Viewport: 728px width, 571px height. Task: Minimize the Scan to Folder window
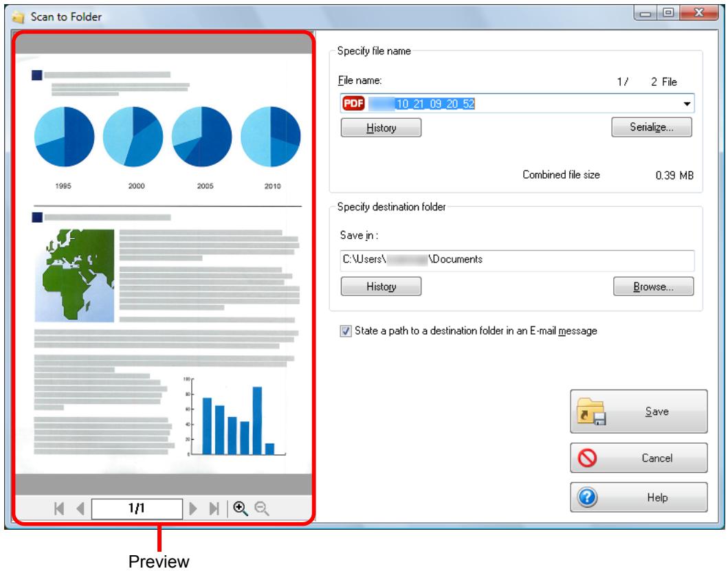pos(645,13)
